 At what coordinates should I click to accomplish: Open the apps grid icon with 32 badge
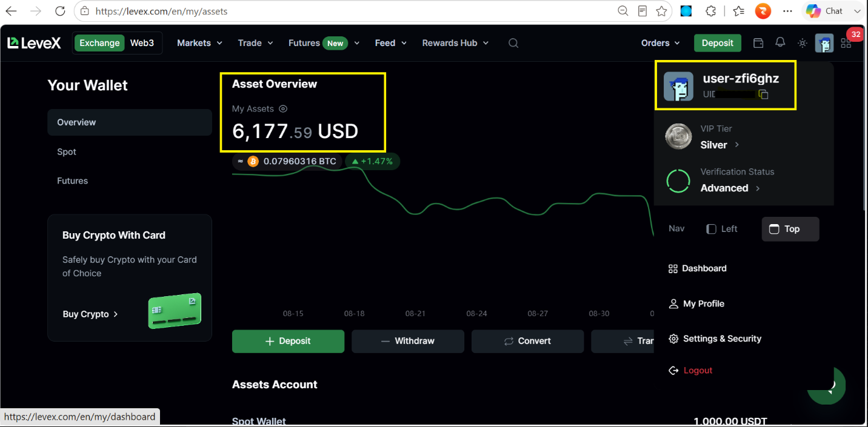[846, 44]
